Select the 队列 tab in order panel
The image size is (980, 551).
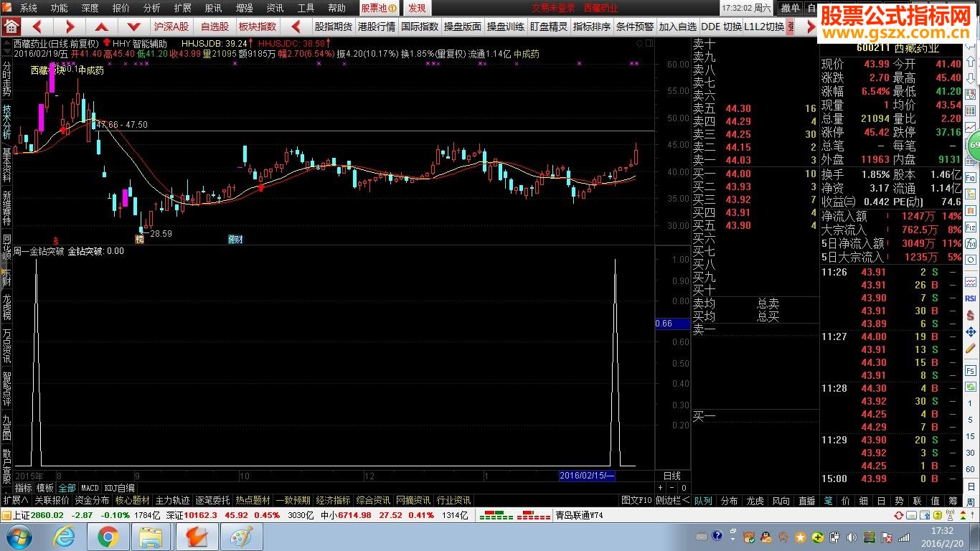[x=703, y=501]
